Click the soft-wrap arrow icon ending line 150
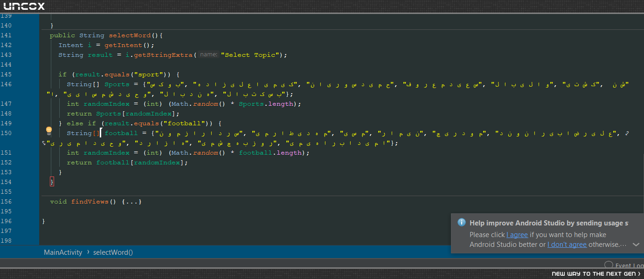Viewport: 644px width, 279px height. [x=627, y=134]
